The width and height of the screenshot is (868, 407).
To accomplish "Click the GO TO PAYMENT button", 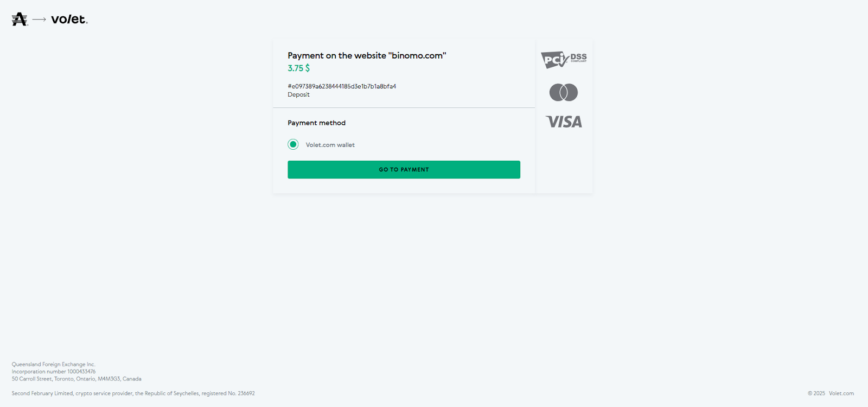I will click(x=404, y=169).
